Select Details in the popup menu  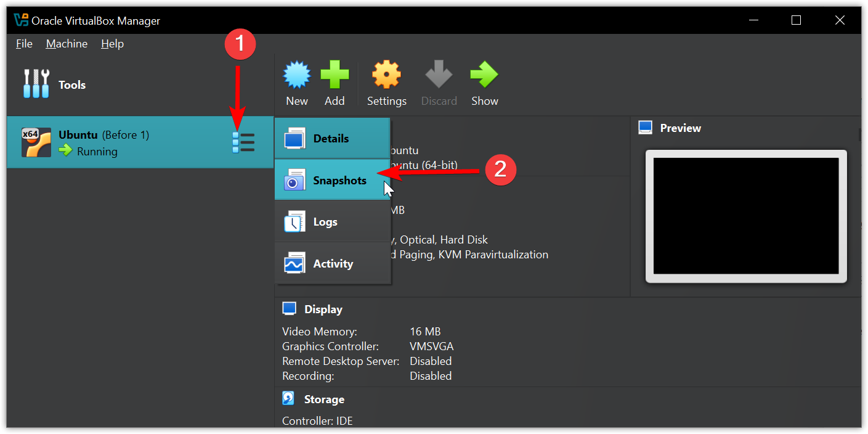pos(333,138)
